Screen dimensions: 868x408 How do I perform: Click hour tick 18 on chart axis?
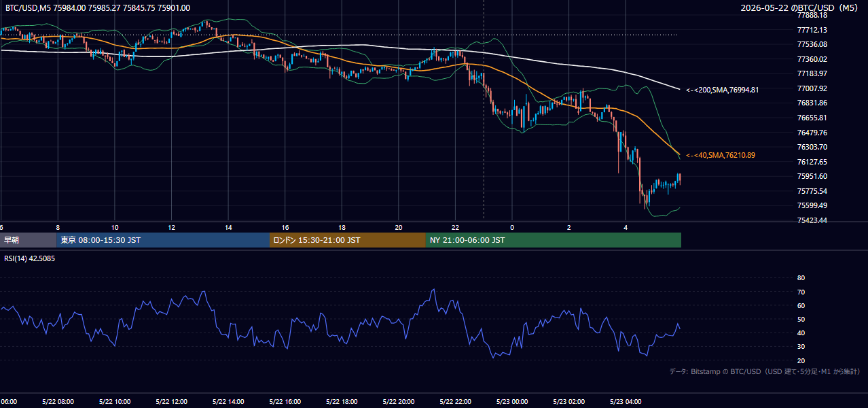(x=342, y=227)
